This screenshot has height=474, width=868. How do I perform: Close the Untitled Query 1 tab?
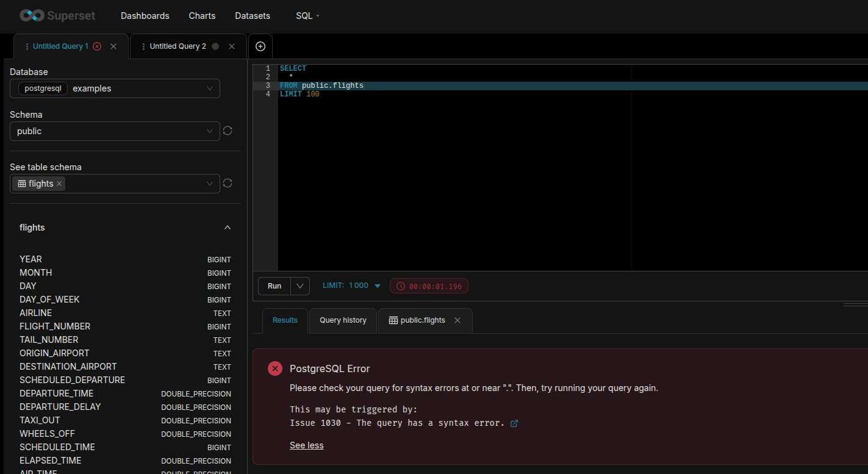pos(113,46)
